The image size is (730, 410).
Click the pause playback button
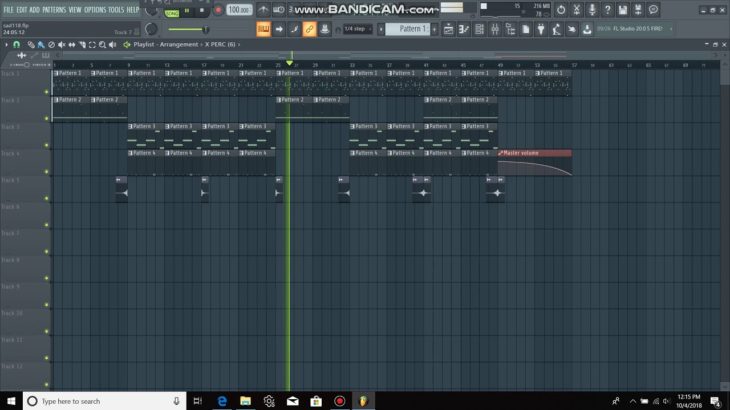click(x=187, y=10)
